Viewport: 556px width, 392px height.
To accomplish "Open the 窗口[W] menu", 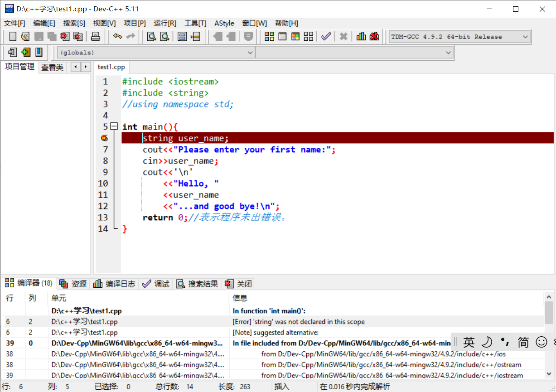I will [x=255, y=23].
